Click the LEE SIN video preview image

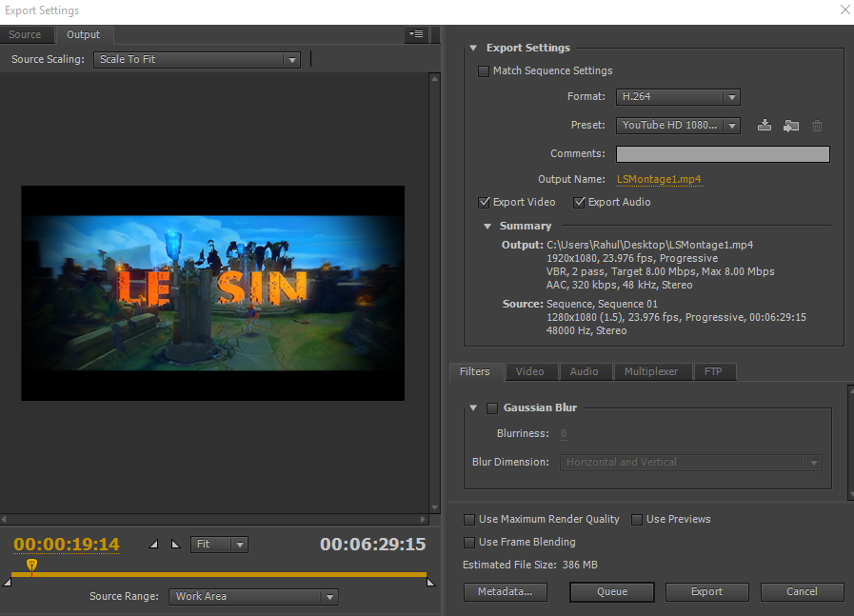pos(213,293)
